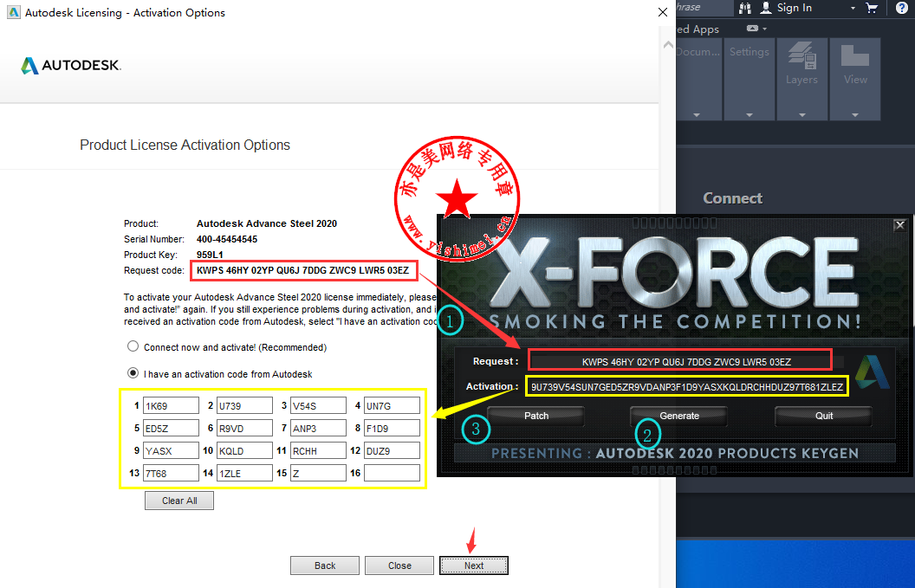
Task: Focus activation code box 10 containing KQLD
Action: click(244, 450)
